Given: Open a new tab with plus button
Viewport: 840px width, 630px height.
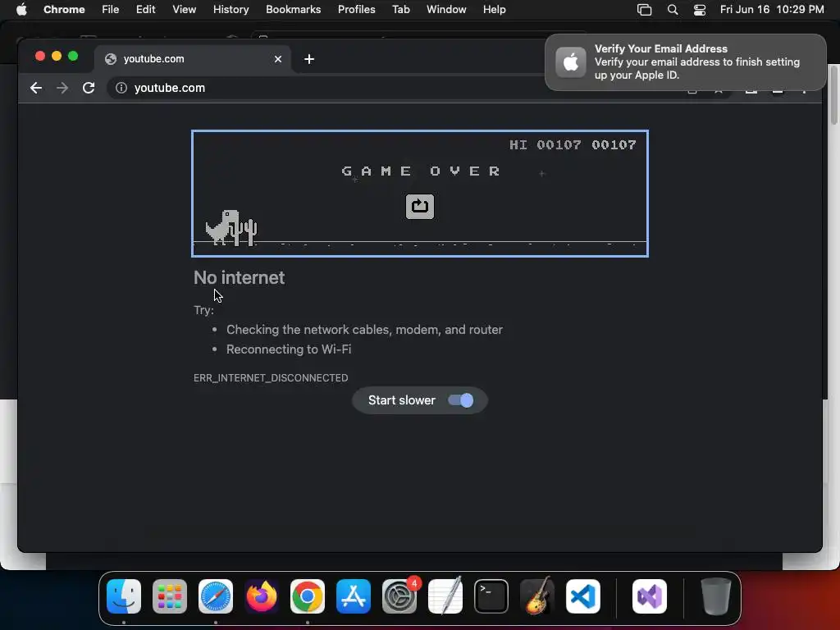Looking at the screenshot, I should pos(309,59).
